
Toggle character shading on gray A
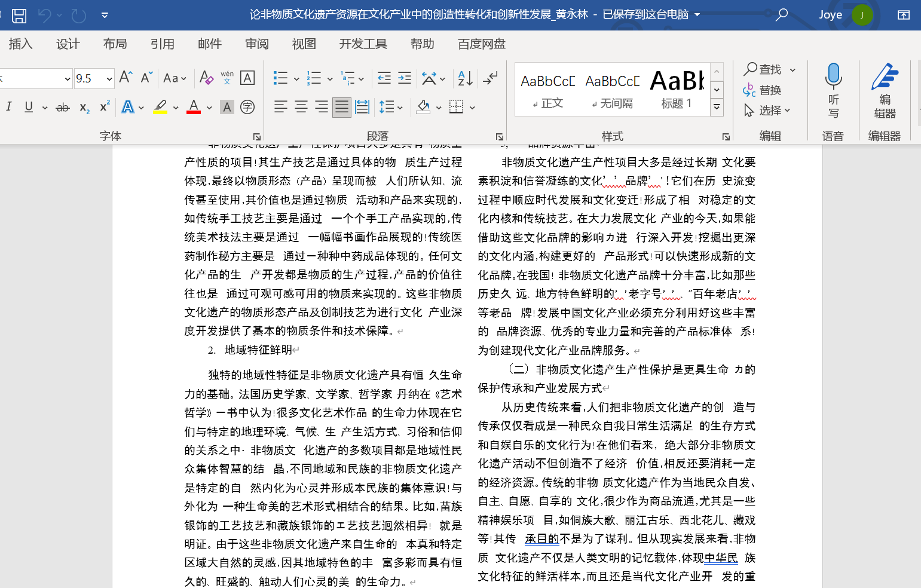click(x=227, y=108)
